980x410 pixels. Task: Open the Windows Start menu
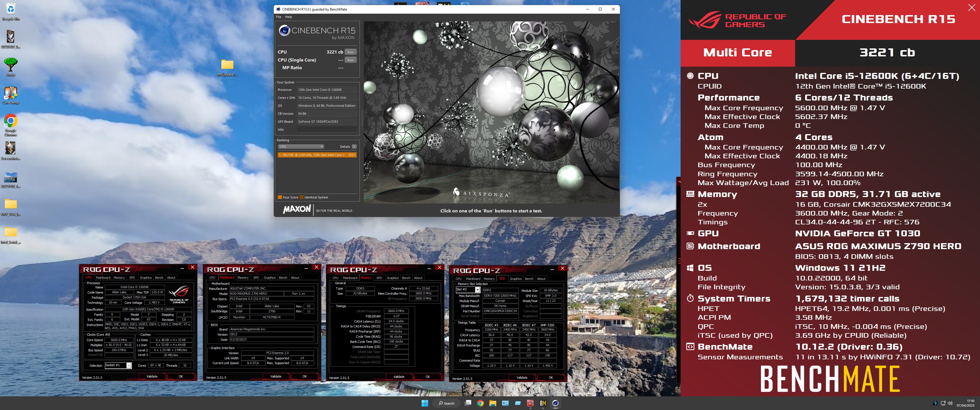pyautogui.click(x=424, y=403)
